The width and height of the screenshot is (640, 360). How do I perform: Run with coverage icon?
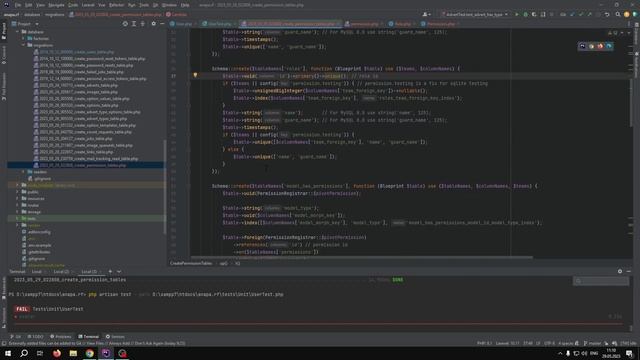coord(534,14)
